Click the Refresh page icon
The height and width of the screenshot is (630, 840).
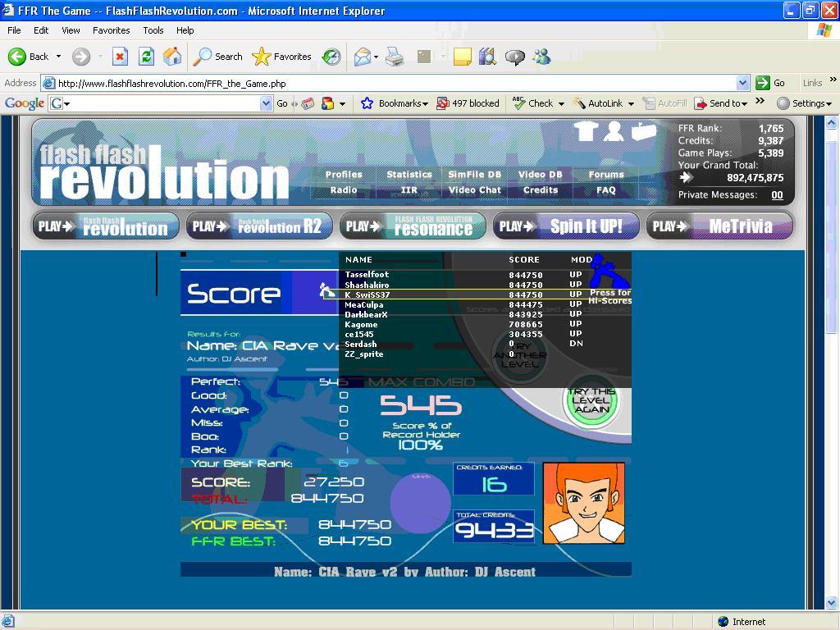(x=146, y=57)
